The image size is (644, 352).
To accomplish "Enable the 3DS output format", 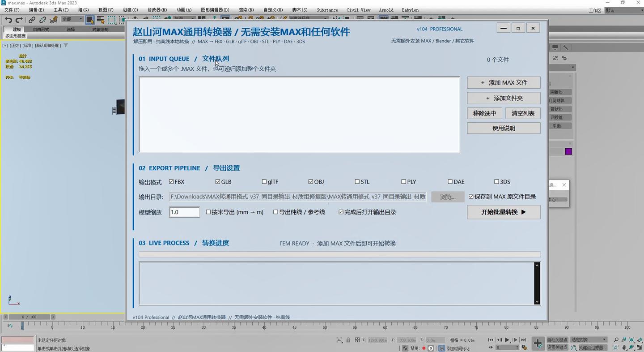I will pyautogui.click(x=497, y=182).
